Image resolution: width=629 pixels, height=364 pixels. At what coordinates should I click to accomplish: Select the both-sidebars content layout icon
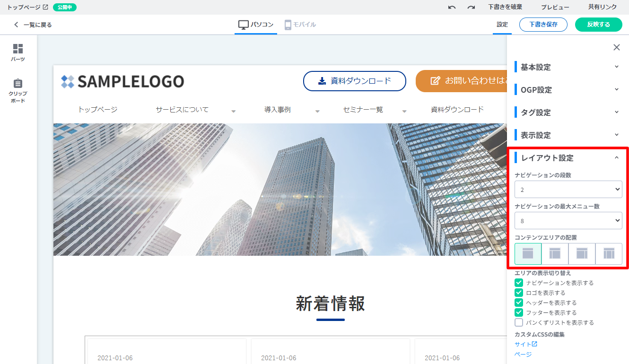[x=609, y=254]
